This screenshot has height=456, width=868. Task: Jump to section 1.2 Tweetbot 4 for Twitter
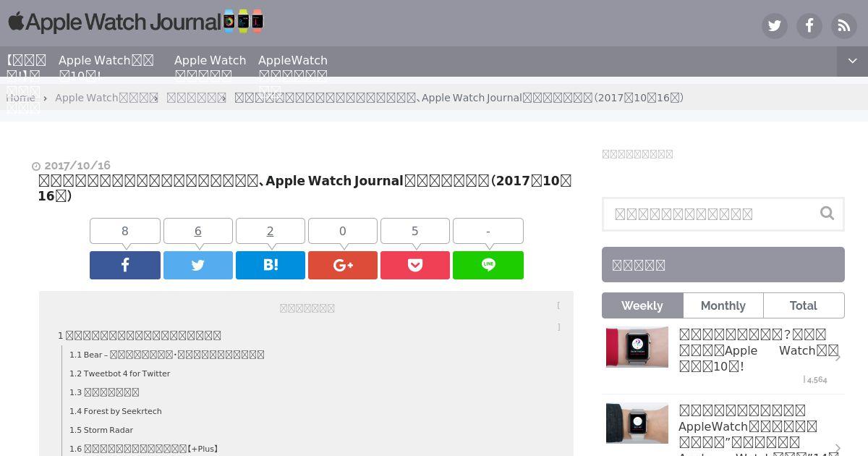pyautogui.click(x=119, y=373)
